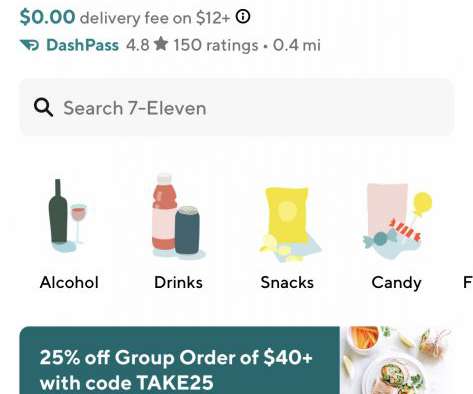Viewport: 473px width, 394px height.
Task: Open delivery fee info icon
Action: pos(243,16)
